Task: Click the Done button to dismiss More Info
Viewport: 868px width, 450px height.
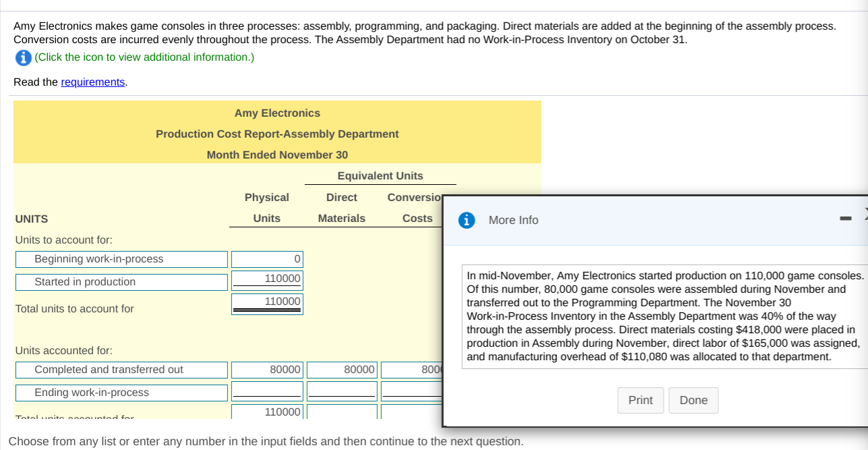Action: pyautogui.click(x=693, y=400)
